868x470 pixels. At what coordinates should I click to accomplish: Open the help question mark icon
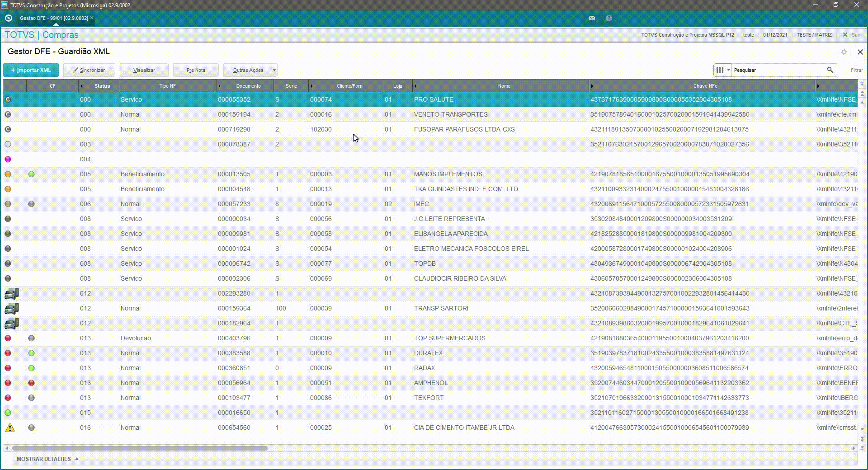coord(609,18)
